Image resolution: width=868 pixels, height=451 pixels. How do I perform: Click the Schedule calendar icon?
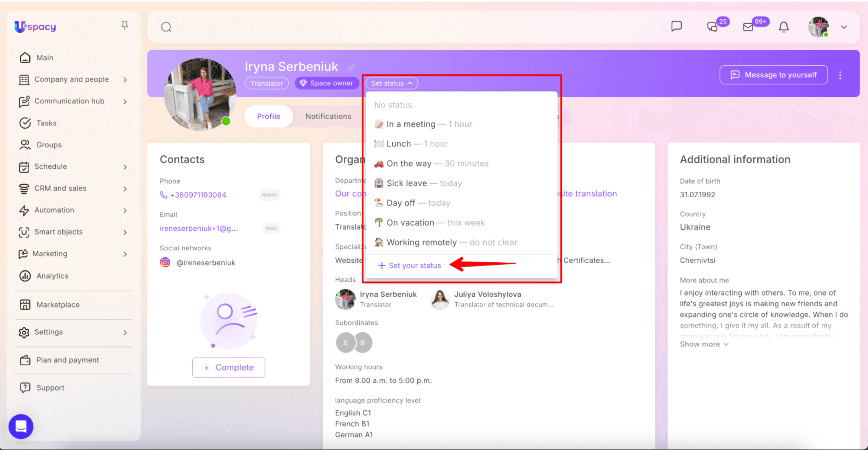click(x=24, y=167)
